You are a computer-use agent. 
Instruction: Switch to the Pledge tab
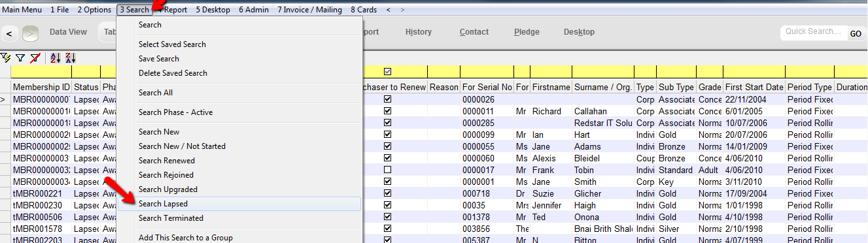527,32
